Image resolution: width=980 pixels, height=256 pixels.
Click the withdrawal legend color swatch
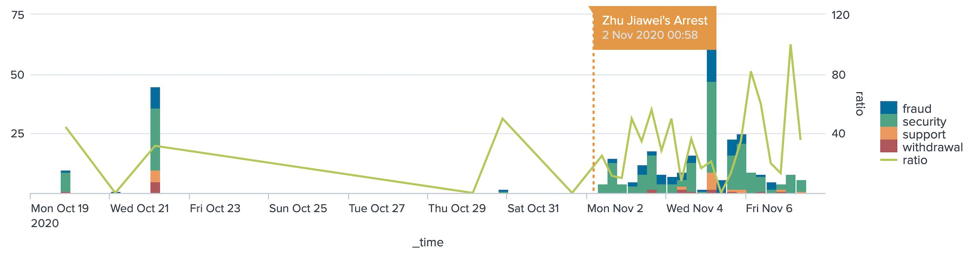tap(888, 146)
